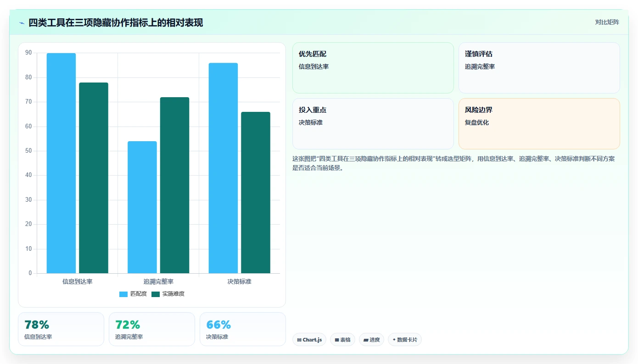Open the 风险边界 card

click(539, 124)
